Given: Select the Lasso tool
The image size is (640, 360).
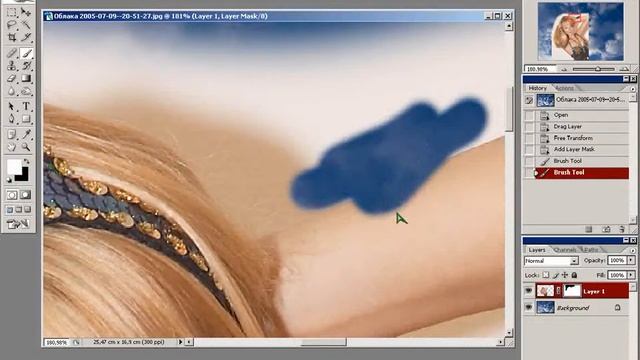Looking at the screenshot, I should coord(12,24).
